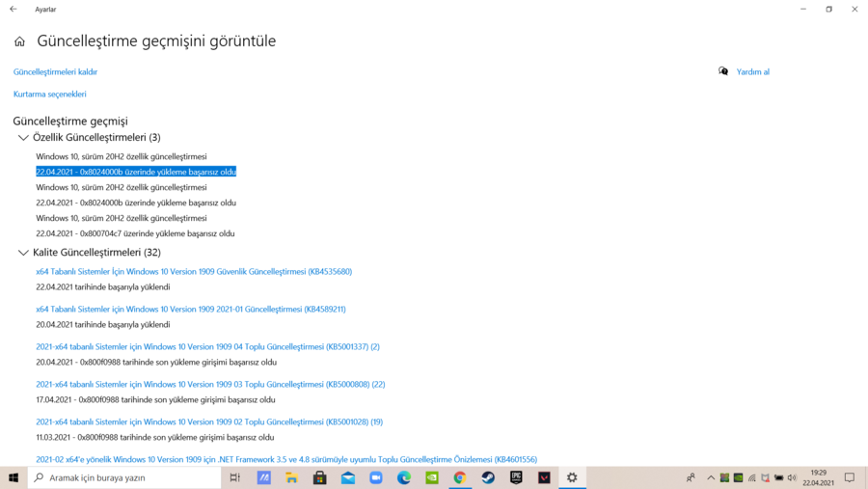Viewport: 868px width, 489px height.
Task: Open the Action Center notifications icon
Action: tap(850, 477)
